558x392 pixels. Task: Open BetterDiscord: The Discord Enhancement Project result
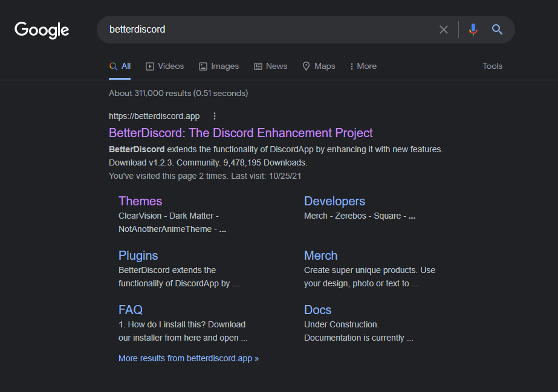[x=241, y=133]
